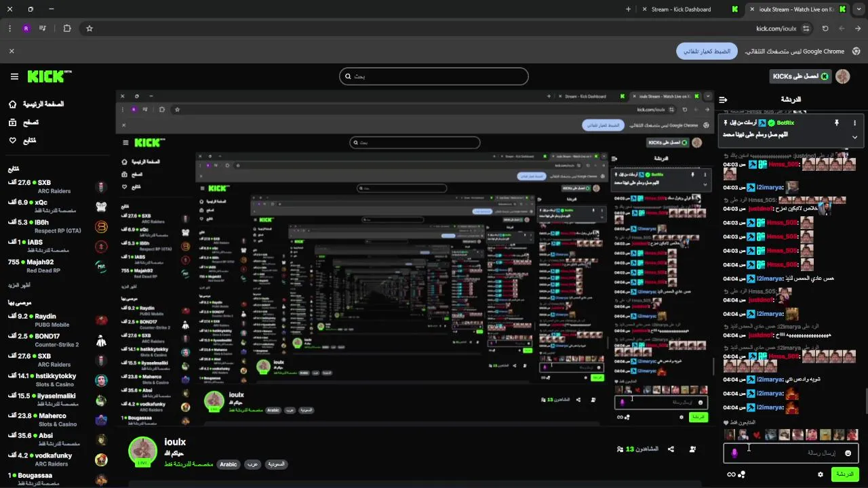Open the السعودية tag under ioulx
Viewport: 868px width, 488px height.
[275, 464]
